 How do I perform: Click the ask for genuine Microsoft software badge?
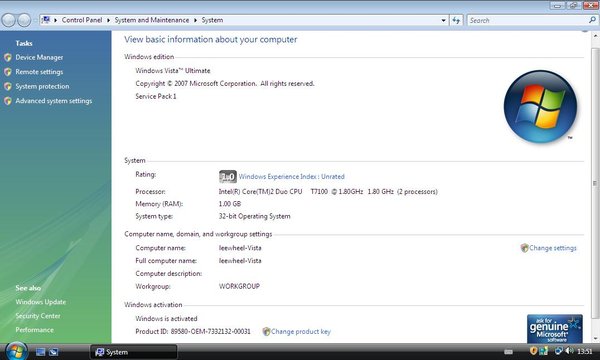(554, 329)
